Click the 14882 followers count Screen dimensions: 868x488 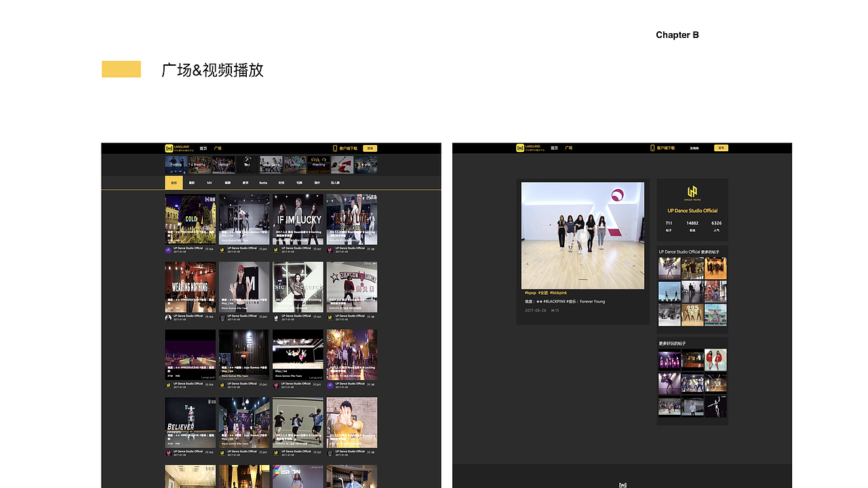pyautogui.click(x=692, y=223)
